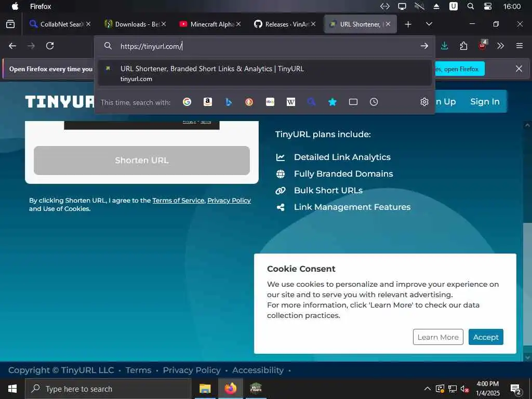Search bookmarks using the star icon
Screen dimensions: 532x399
coord(332,102)
